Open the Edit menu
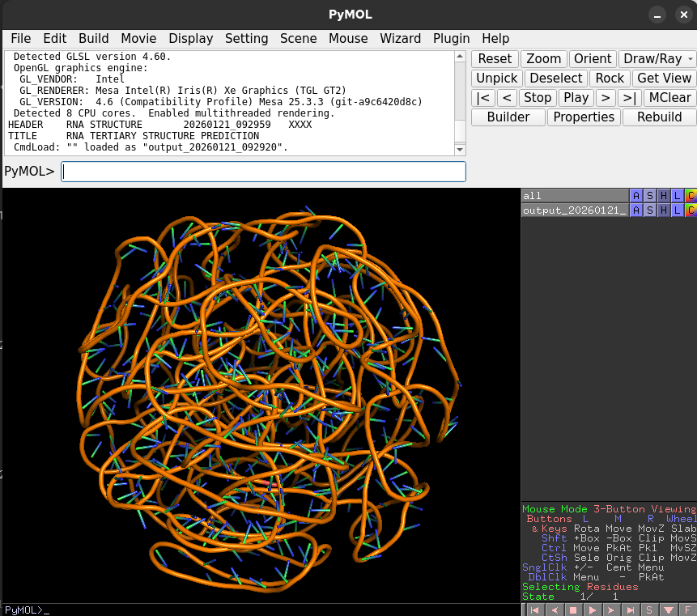 tap(55, 39)
